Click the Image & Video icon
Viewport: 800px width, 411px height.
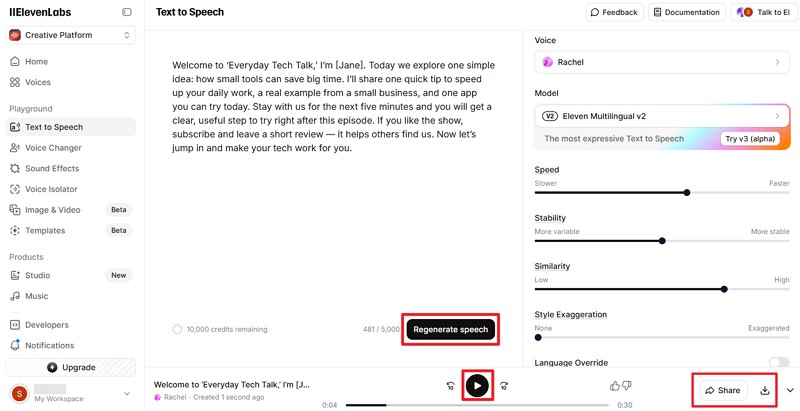[x=15, y=210]
